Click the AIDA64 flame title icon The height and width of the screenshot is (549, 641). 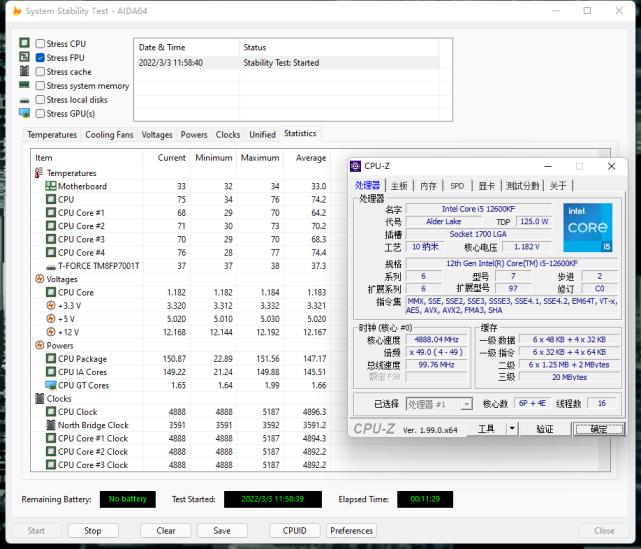tap(17, 11)
